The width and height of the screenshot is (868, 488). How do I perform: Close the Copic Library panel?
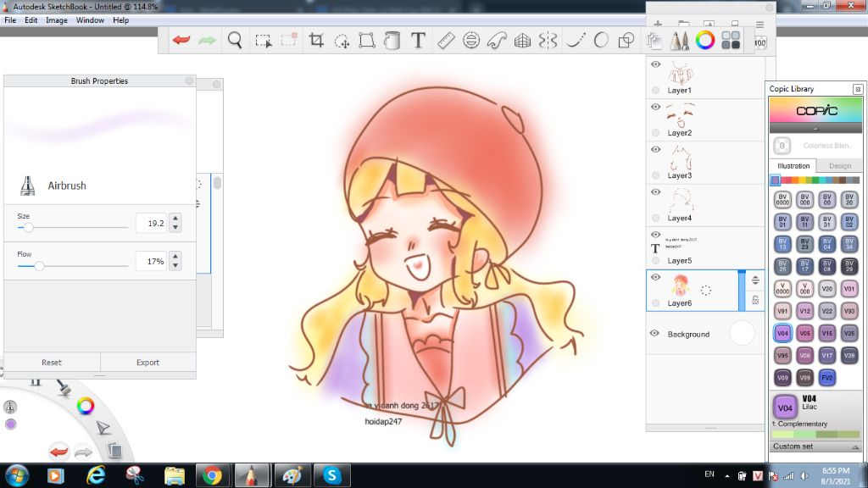[858, 89]
